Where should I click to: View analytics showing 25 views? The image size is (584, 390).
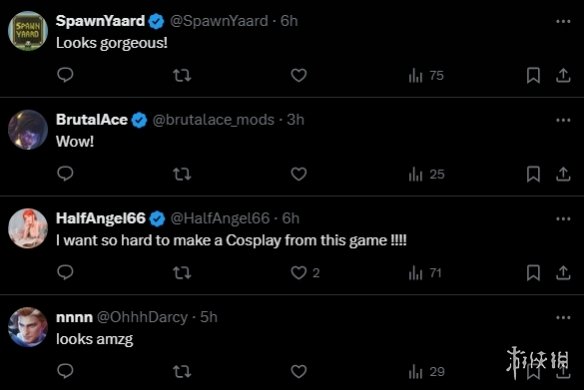(x=426, y=174)
